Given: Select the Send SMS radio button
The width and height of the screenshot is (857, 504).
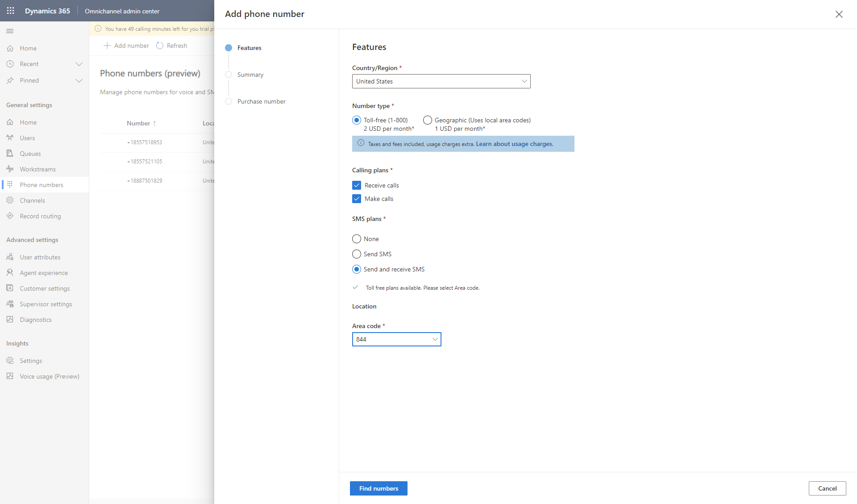Looking at the screenshot, I should [x=356, y=253].
